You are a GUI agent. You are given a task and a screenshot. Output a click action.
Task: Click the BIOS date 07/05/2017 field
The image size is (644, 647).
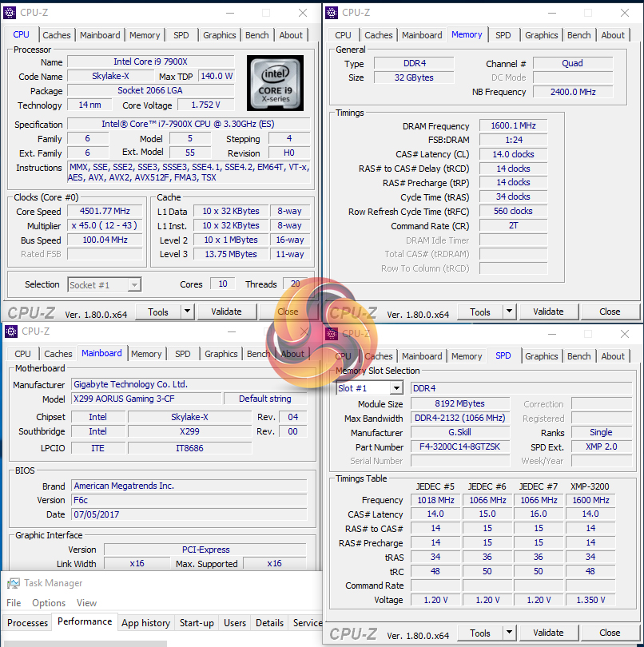(x=189, y=514)
